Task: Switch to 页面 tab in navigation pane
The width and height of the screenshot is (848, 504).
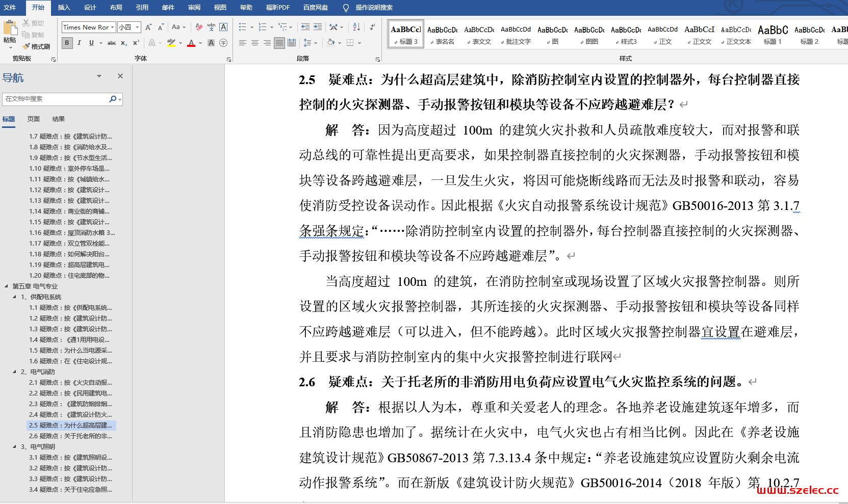Action: [x=34, y=119]
